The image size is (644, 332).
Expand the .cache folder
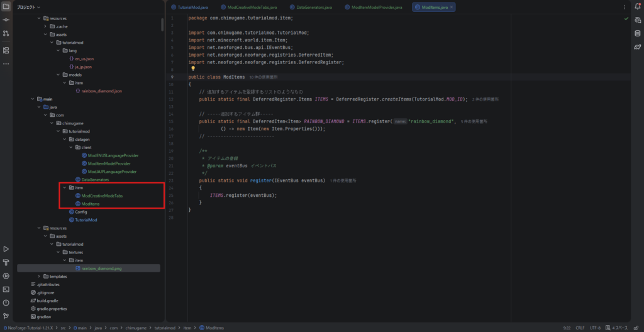pos(46,26)
